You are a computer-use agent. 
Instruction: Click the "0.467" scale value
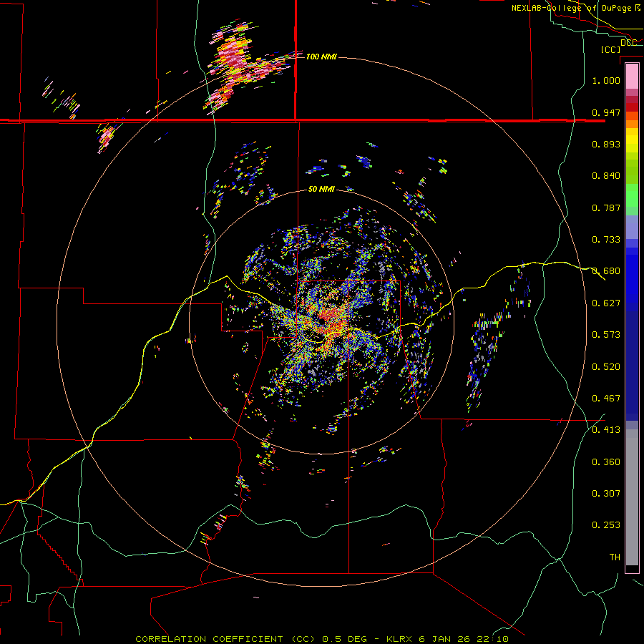[x=606, y=399]
